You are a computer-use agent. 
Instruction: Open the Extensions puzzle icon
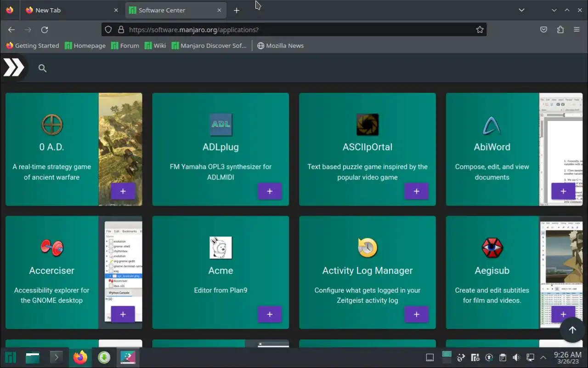(560, 29)
